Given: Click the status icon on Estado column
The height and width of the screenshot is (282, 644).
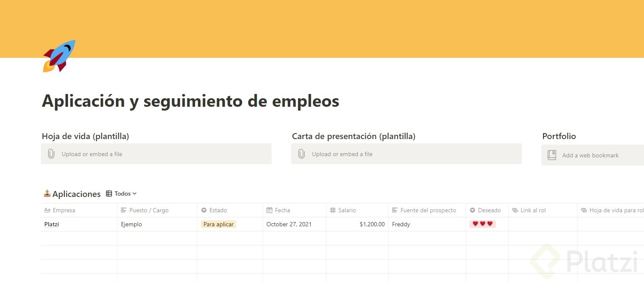Looking at the screenshot, I should click(204, 210).
